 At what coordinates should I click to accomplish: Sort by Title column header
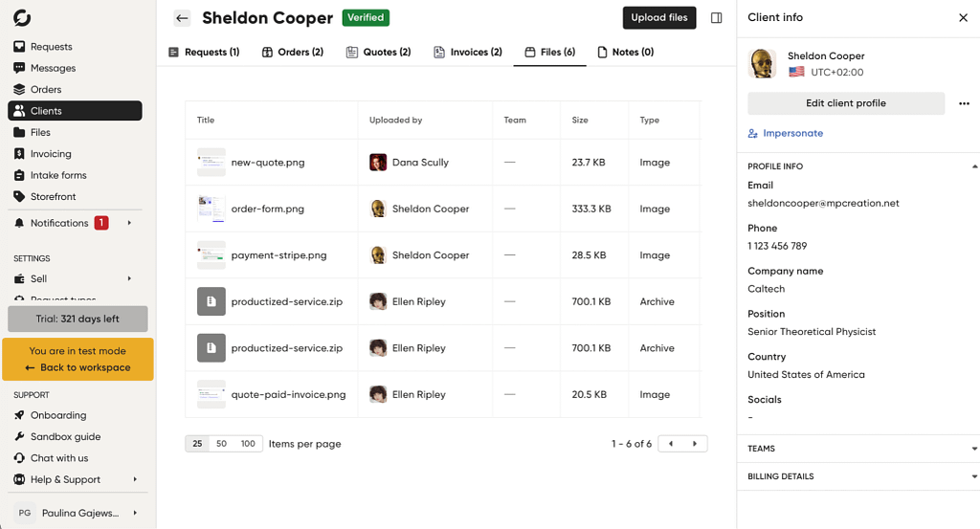tap(206, 120)
